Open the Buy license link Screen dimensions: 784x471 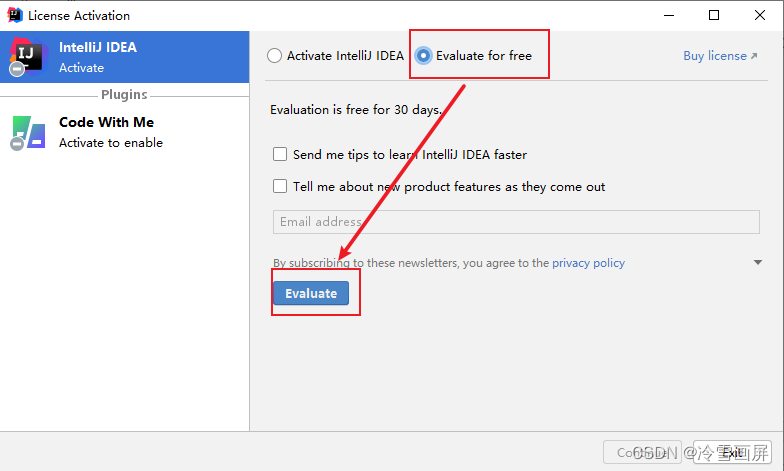click(715, 56)
